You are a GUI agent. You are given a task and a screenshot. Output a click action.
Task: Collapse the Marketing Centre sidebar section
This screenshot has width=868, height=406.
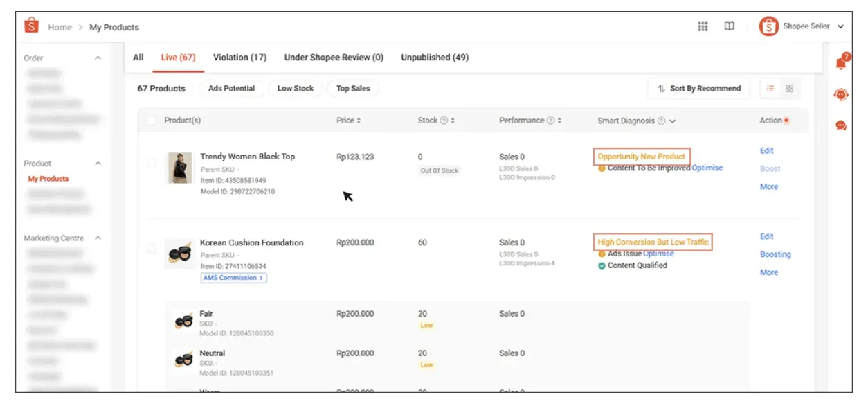tap(98, 238)
